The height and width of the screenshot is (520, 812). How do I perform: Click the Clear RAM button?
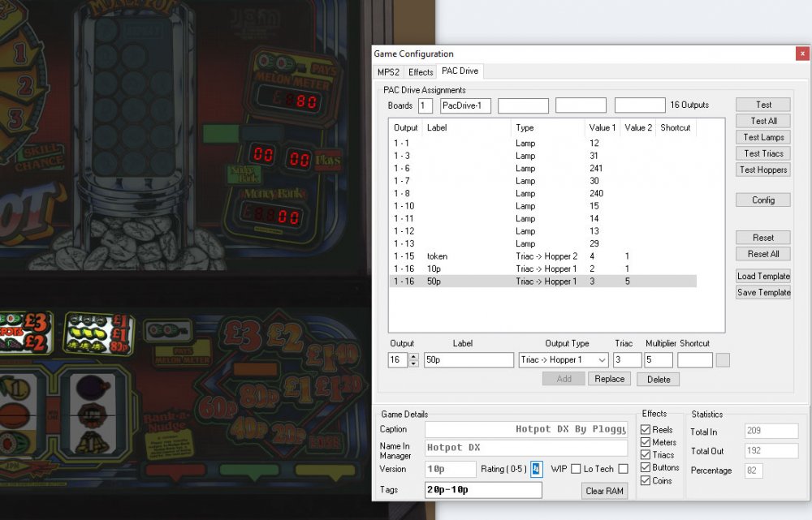[604, 491]
